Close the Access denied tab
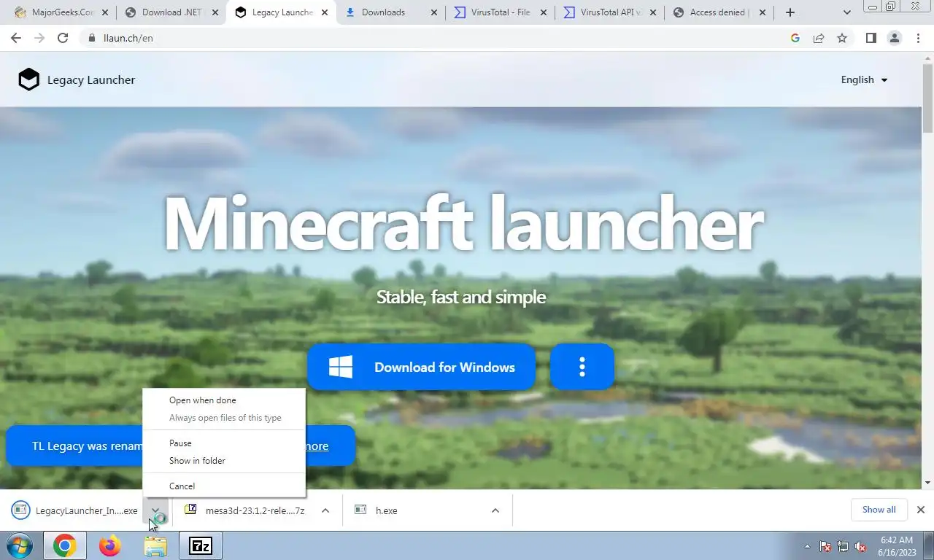 pyautogui.click(x=763, y=12)
